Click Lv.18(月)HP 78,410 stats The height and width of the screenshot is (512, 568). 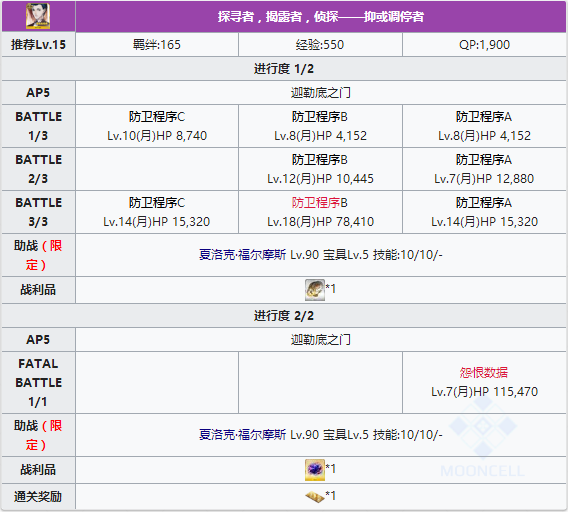point(320,222)
